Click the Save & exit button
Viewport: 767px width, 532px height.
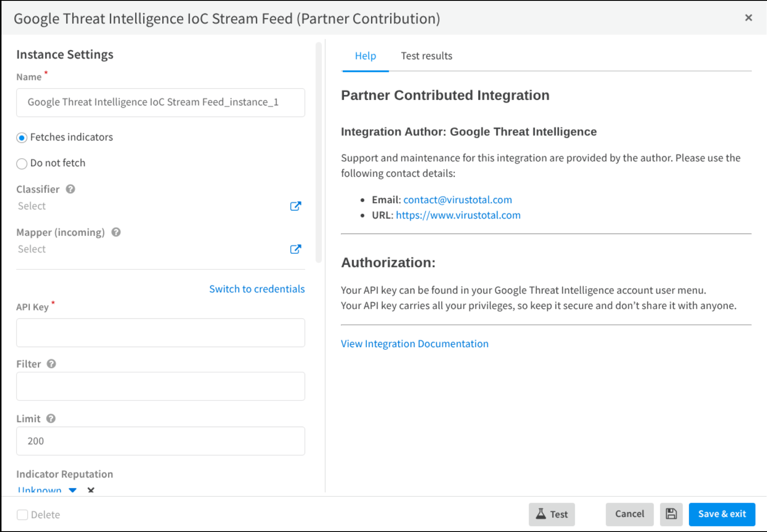[x=722, y=514]
